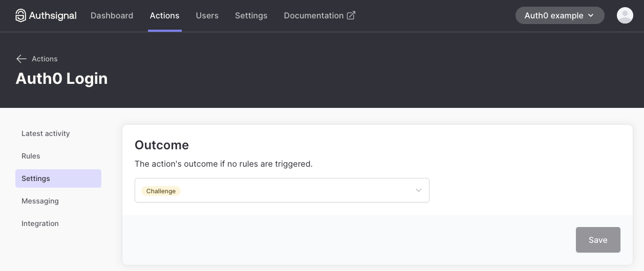Click the Authsignal logo
Viewport: 644px width, 271px height.
46,15
